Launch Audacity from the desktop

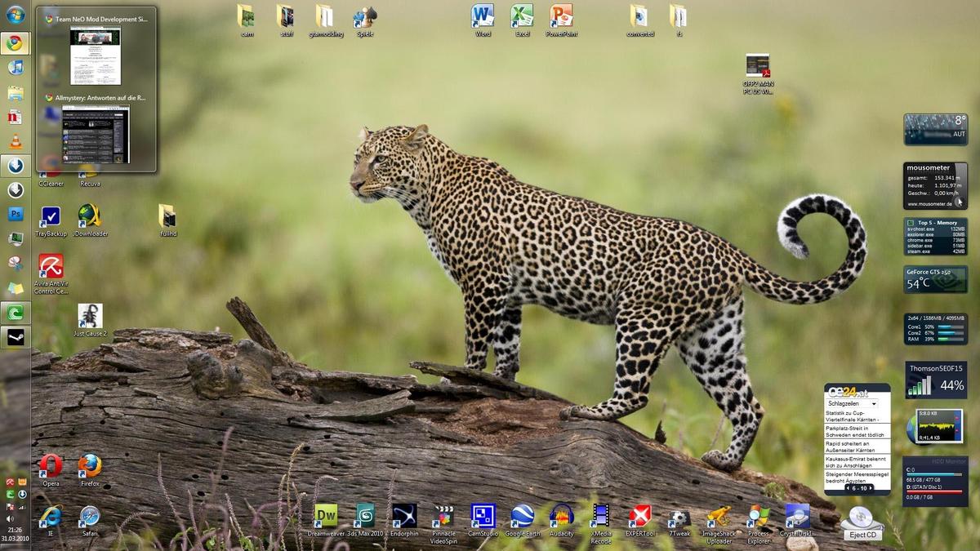pyautogui.click(x=561, y=516)
